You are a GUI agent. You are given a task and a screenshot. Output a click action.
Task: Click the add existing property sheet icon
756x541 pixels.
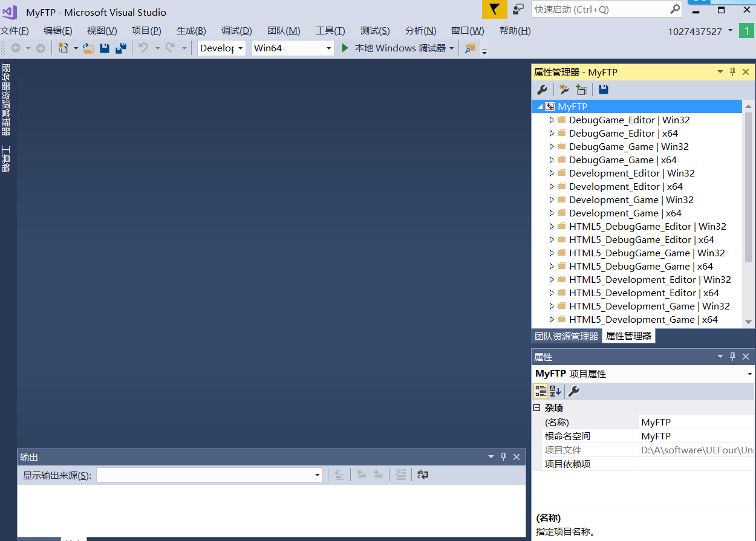pyautogui.click(x=581, y=89)
